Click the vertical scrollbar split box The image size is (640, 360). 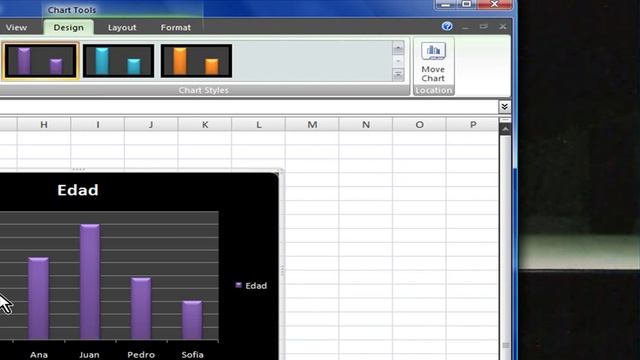505,120
